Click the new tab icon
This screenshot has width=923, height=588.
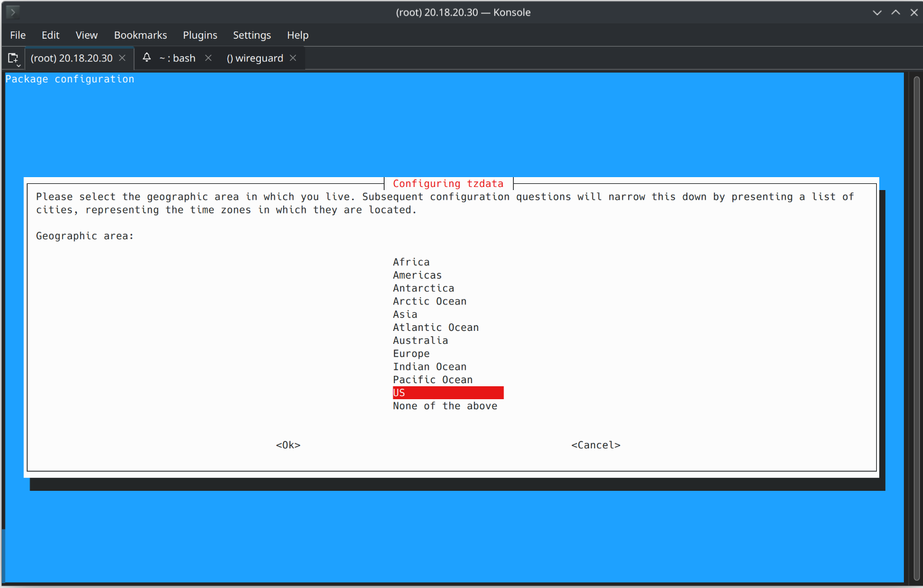coord(13,58)
